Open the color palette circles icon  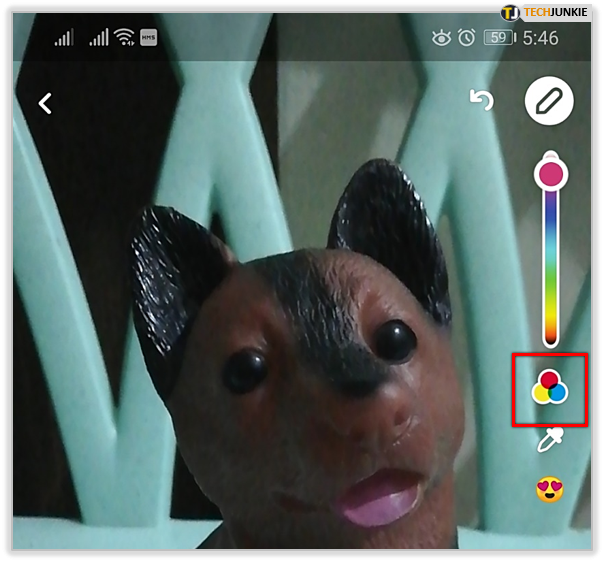point(549,389)
